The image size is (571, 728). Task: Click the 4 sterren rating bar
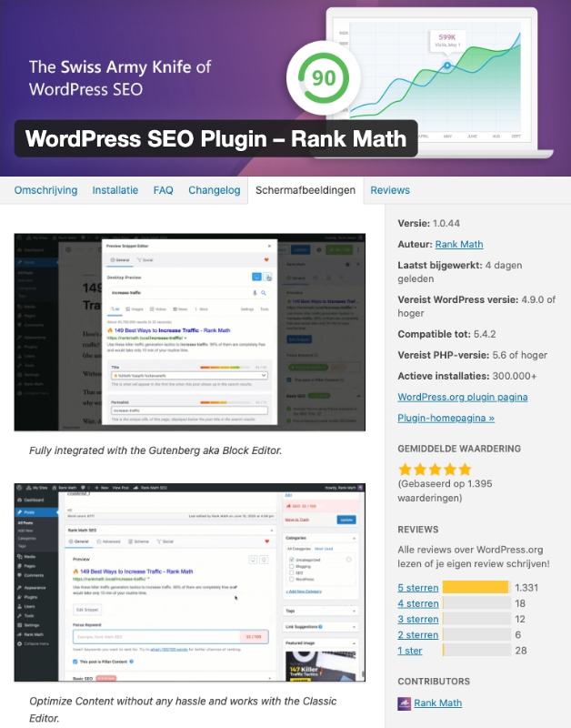476,603
